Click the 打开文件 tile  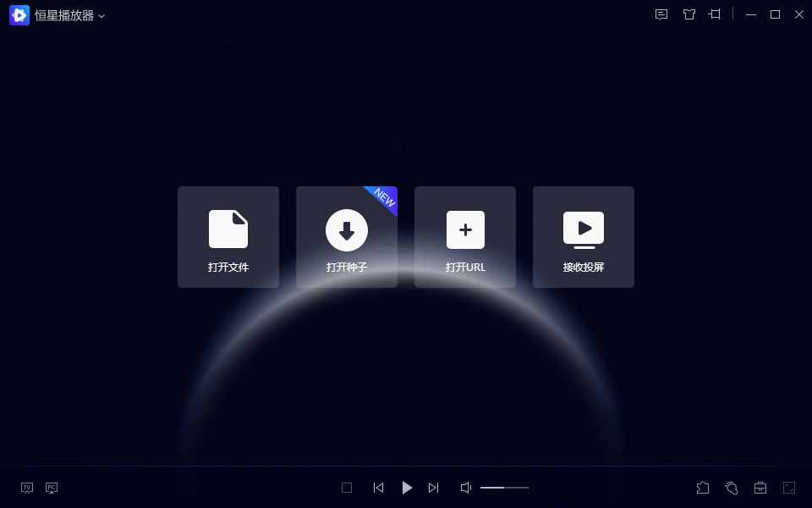pos(228,237)
